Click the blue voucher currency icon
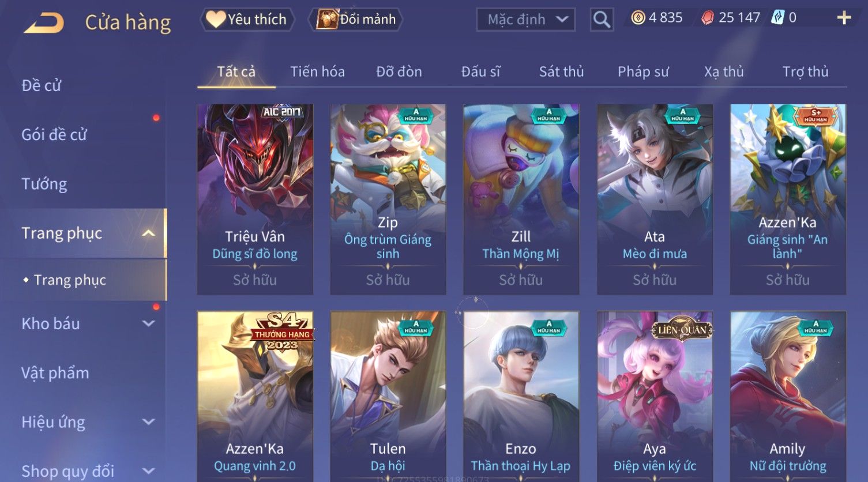The width and height of the screenshot is (868, 482). [778, 18]
